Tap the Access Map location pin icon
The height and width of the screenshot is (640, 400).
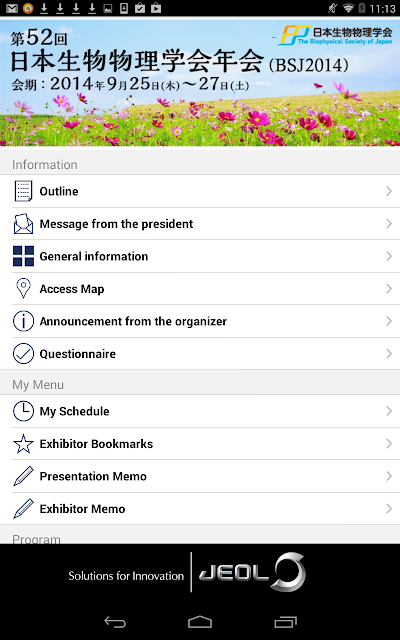coord(23,289)
